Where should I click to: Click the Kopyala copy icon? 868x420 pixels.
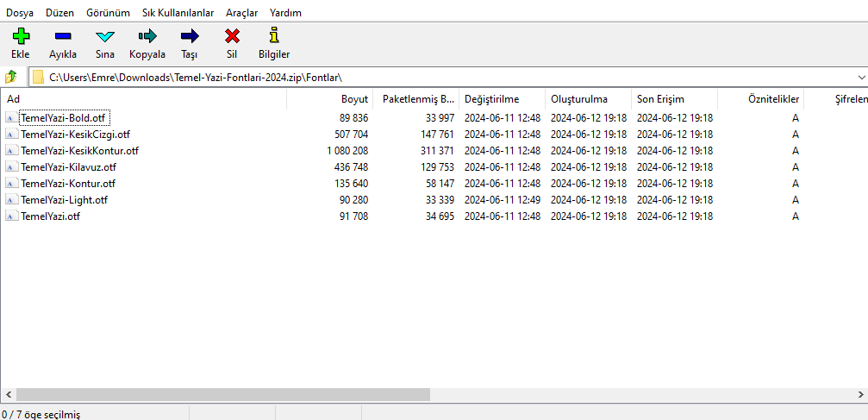click(x=147, y=36)
